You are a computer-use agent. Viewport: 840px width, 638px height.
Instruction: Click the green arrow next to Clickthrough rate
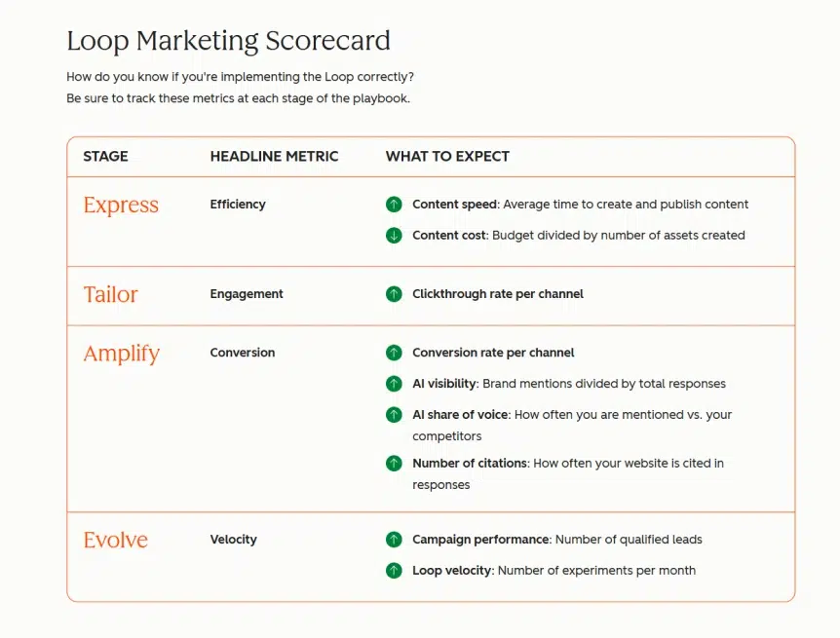click(x=394, y=293)
